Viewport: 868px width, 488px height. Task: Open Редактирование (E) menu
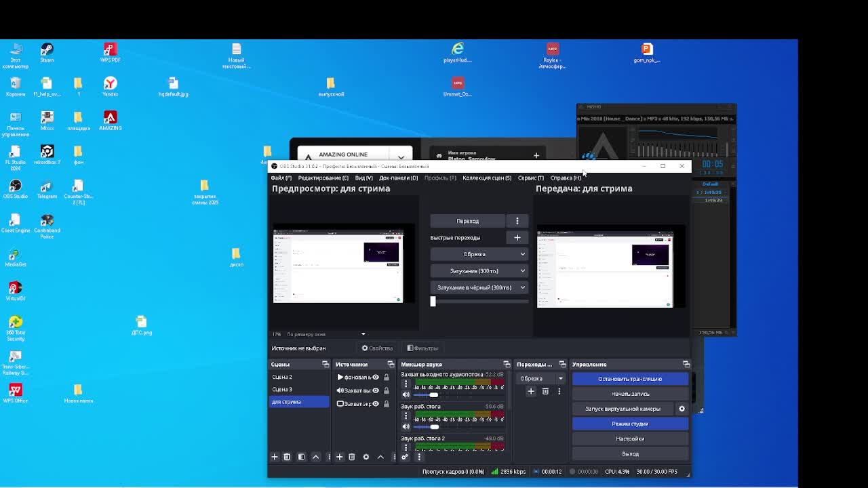[x=323, y=178]
